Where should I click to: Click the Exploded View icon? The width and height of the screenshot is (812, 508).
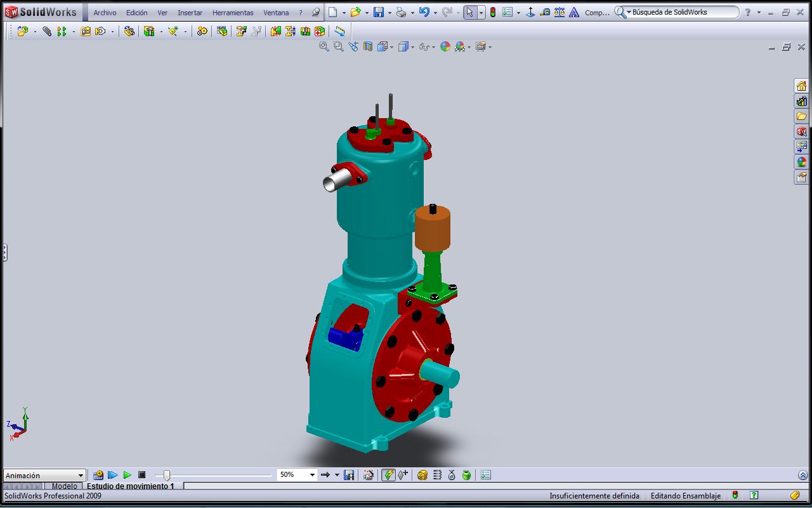[x=241, y=31]
